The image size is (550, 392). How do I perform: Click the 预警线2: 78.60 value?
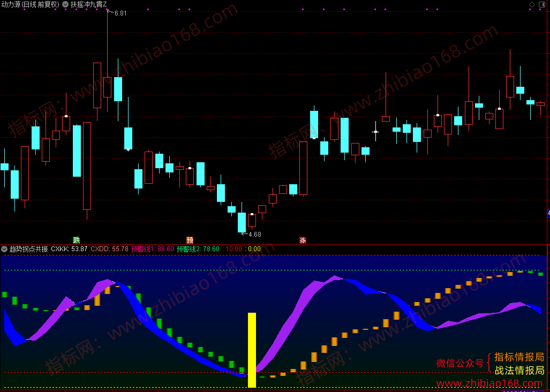pos(198,250)
